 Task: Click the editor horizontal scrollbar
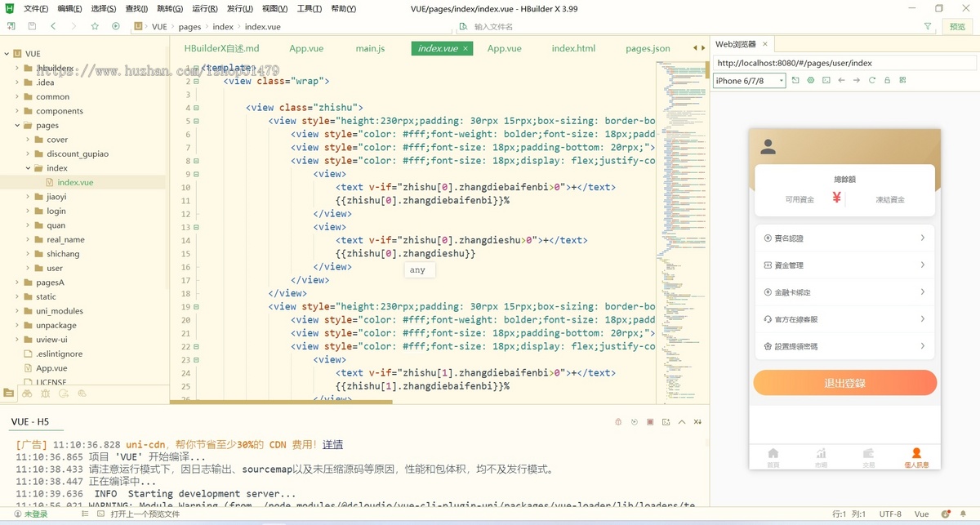[281, 402]
